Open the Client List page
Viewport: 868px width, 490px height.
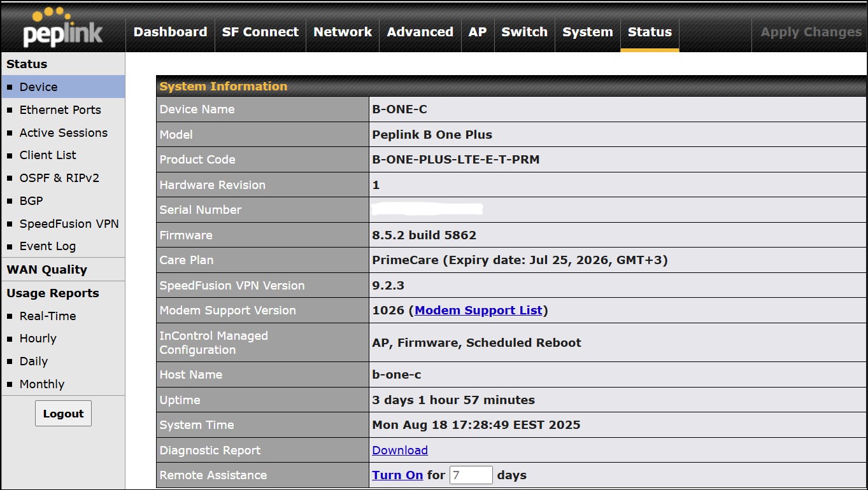pos(48,155)
